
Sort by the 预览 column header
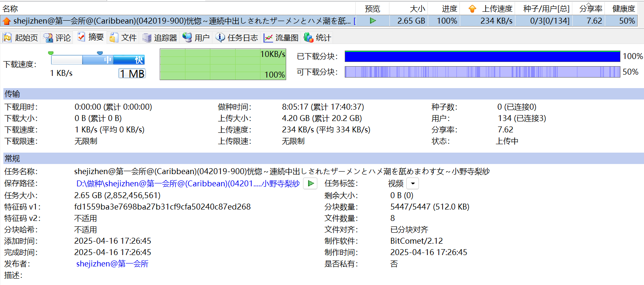[x=373, y=8]
